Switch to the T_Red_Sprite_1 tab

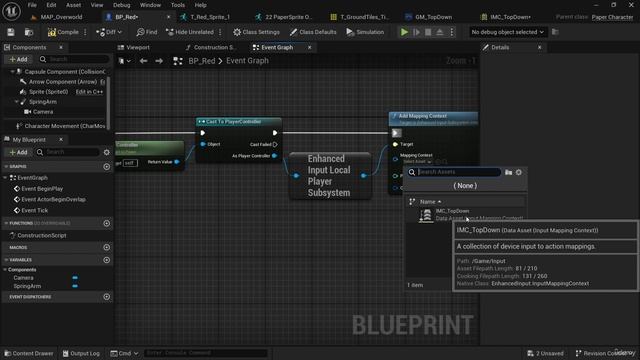tap(210, 17)
